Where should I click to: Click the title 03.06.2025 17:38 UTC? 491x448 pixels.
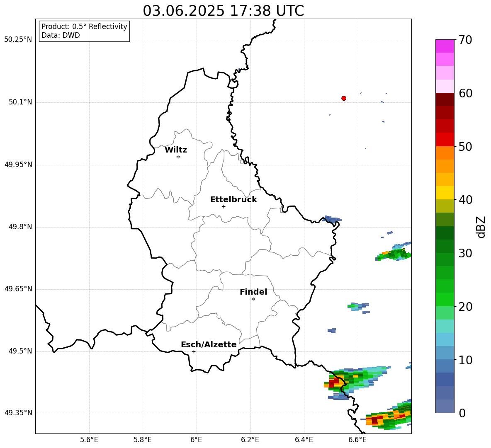click(x=223, y=11)
